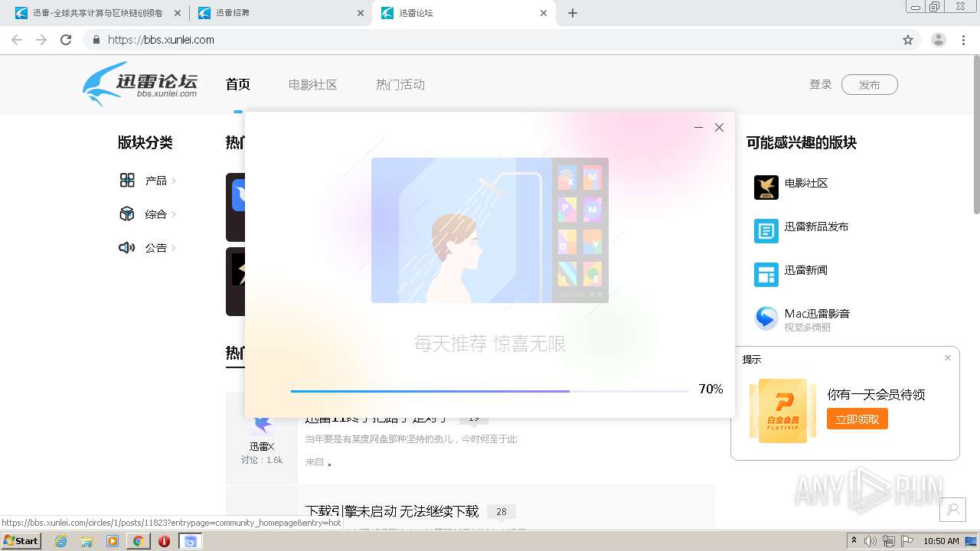This screenshot has height=551, width=980.
Task: Close the 迅雷招聘 browser tab
Action: tap(361, 13)
